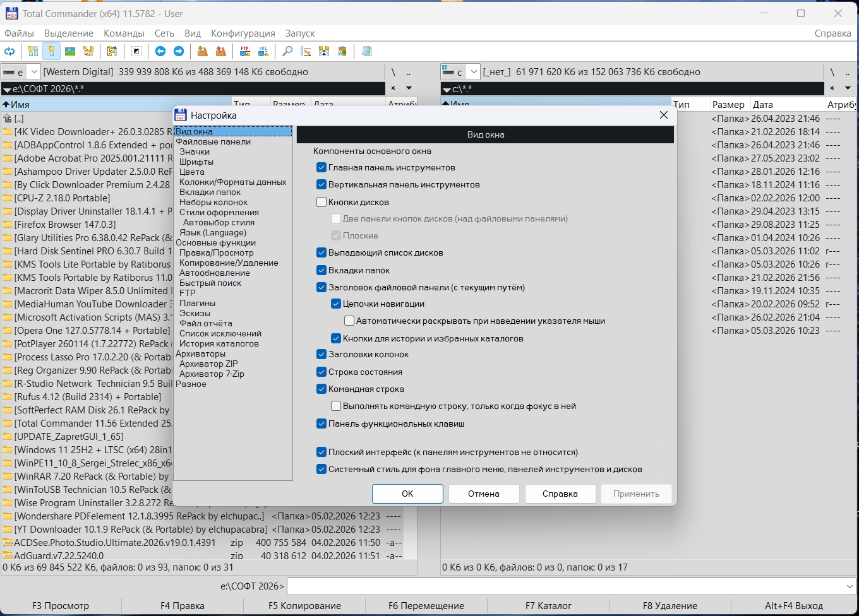Click the Reread source refresh icon
The image size is (859, 616).
[x=9, y=52]
